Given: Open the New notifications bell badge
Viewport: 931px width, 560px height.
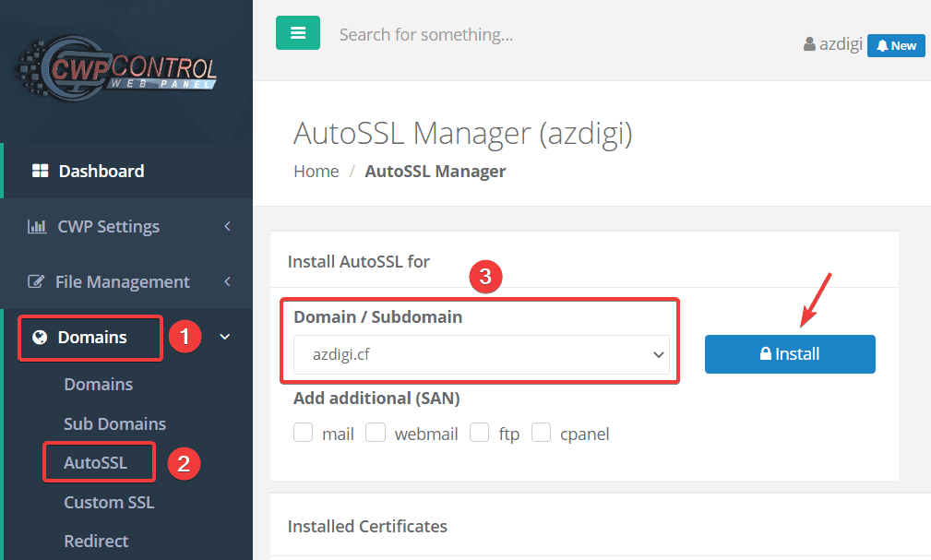Looking at the screenshot, I should click(896, 45).
